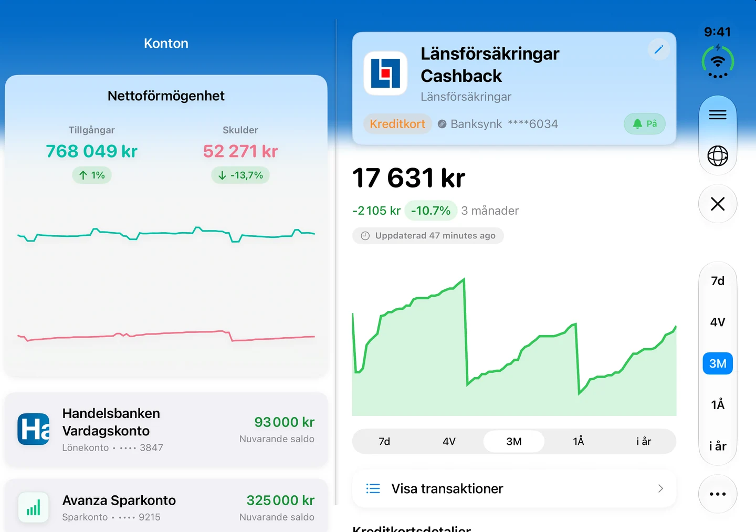The width and height of the screenshot is (756, 532).
Task: Choose 3M in the vertical side rail
Action: pyautogui.click(x=718, y=363)
